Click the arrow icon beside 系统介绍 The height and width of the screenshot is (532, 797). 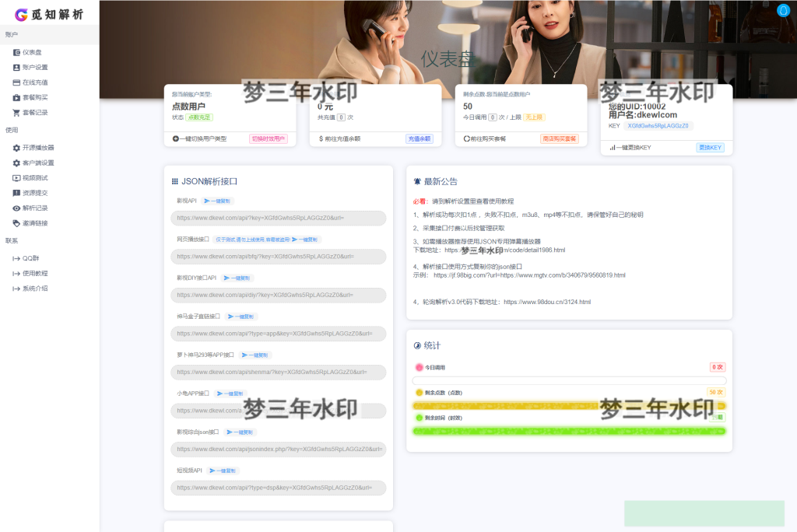coord(16,289)
